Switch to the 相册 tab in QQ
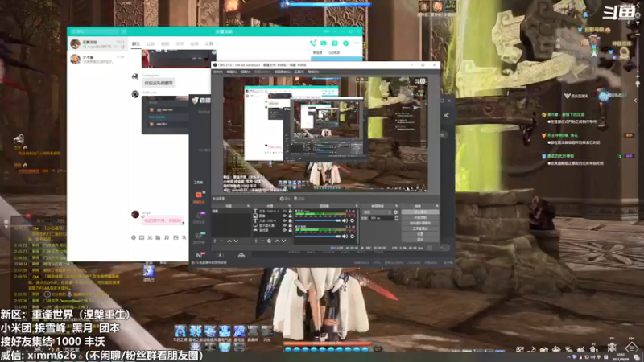 165,43
